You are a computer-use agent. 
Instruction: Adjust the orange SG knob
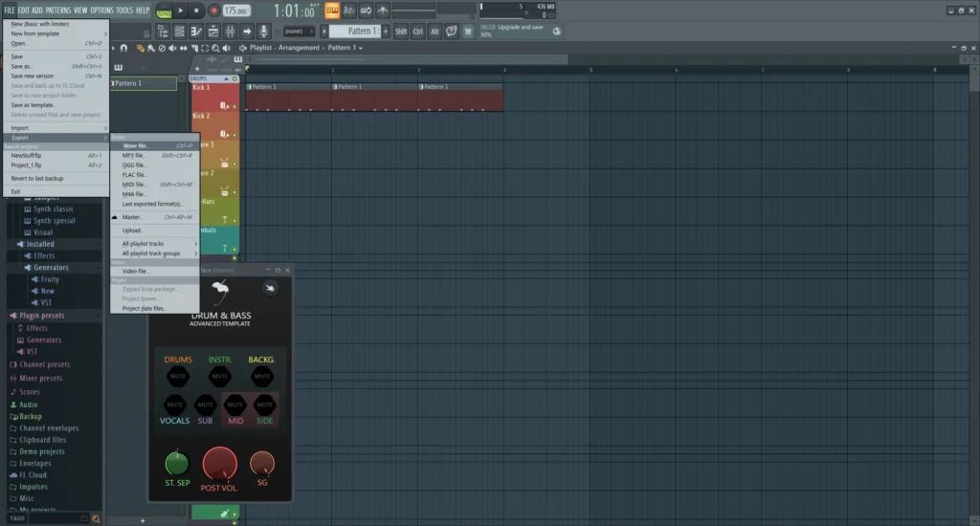262,464
